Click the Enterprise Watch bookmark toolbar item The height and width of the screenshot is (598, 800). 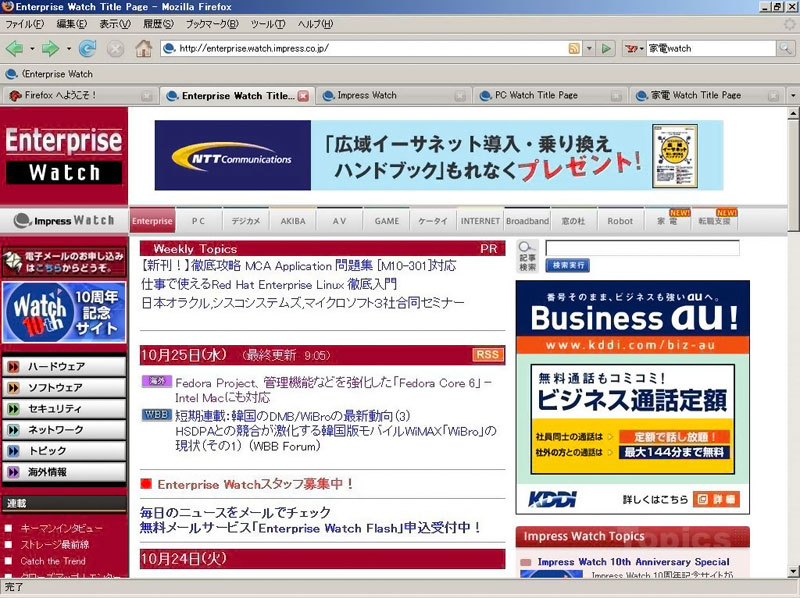[49, 74]
